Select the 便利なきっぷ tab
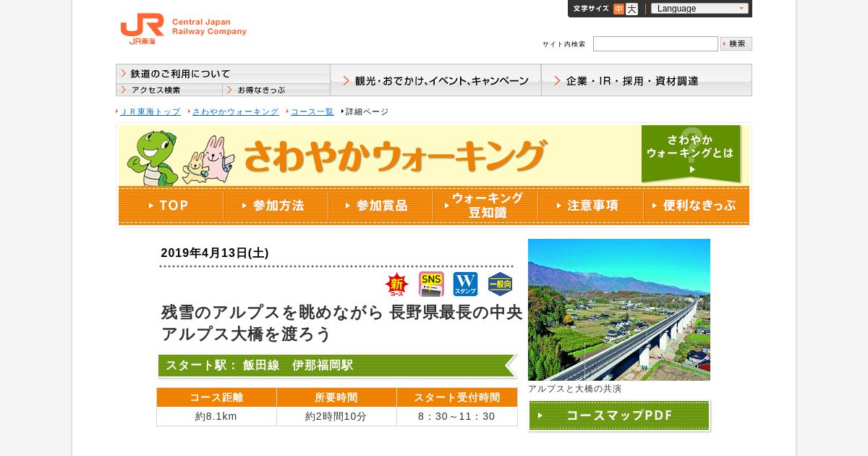The width and height of the screenshot is (868, 456). [696, 206]
